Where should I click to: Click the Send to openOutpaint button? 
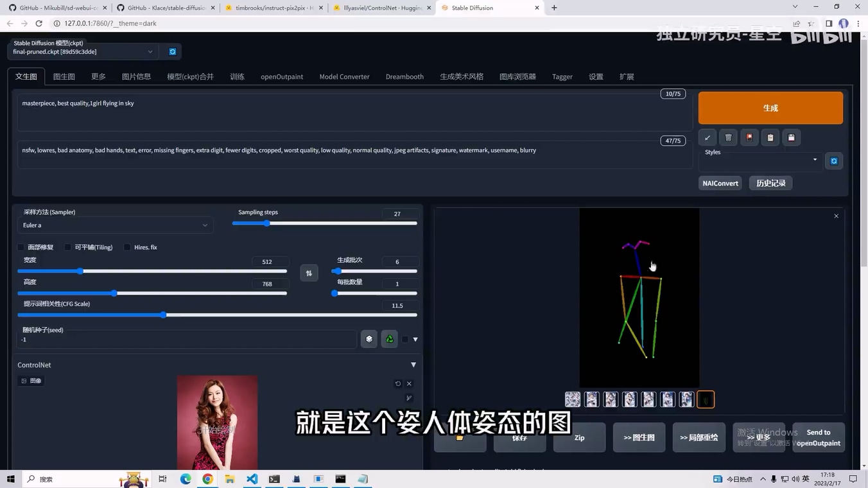point(819,437)
